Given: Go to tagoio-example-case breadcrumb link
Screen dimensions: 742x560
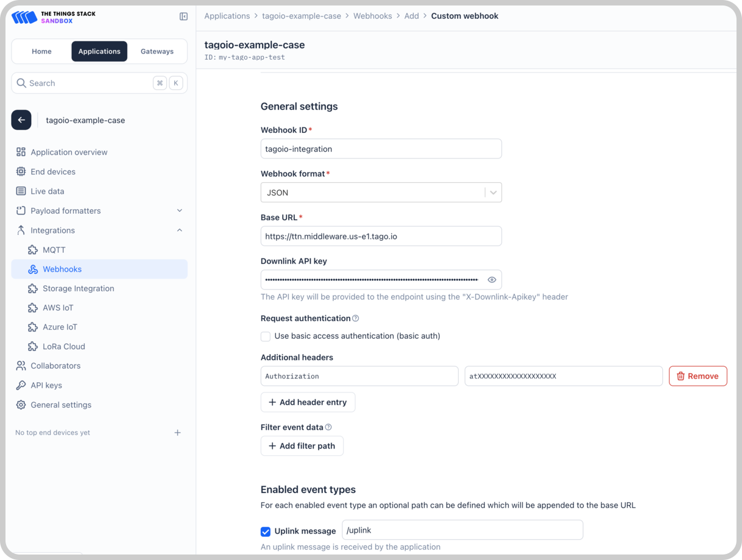Looking at the screenshot, I should (302, 16).
